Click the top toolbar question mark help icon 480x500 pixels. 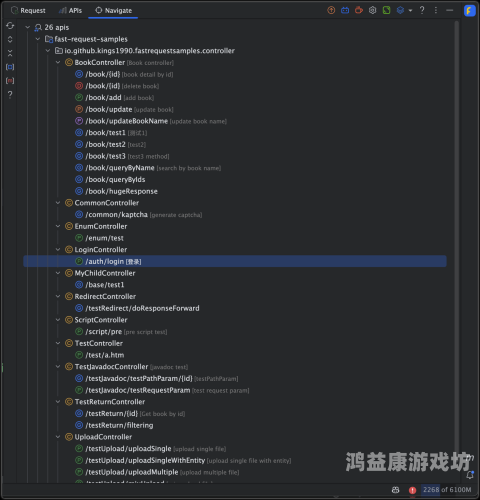point(422,10)
